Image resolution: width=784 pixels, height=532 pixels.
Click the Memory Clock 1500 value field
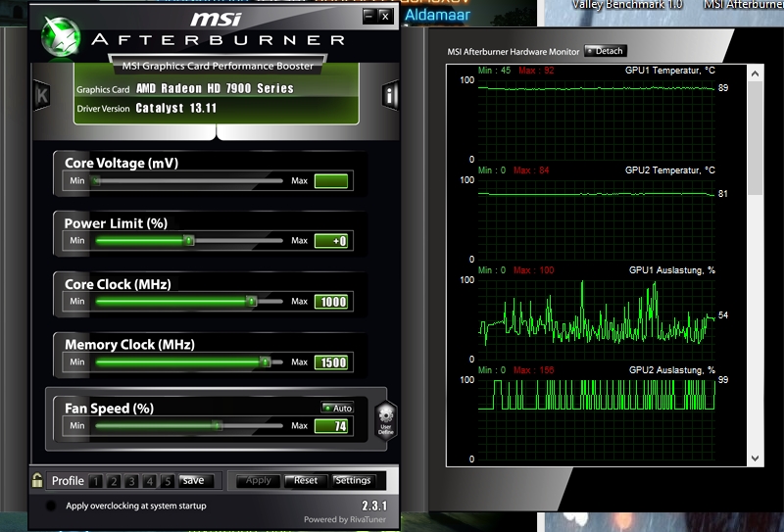point(331,362)
